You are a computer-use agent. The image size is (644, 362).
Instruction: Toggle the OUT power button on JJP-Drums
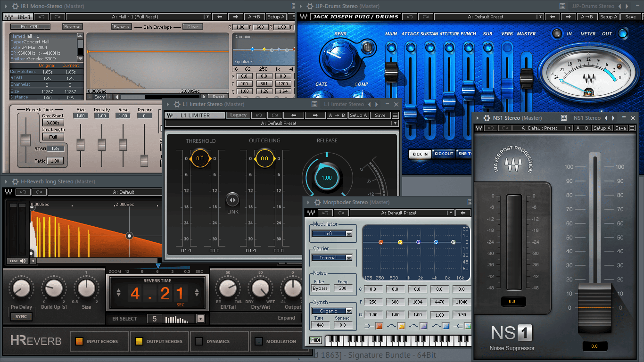[623, 33]
